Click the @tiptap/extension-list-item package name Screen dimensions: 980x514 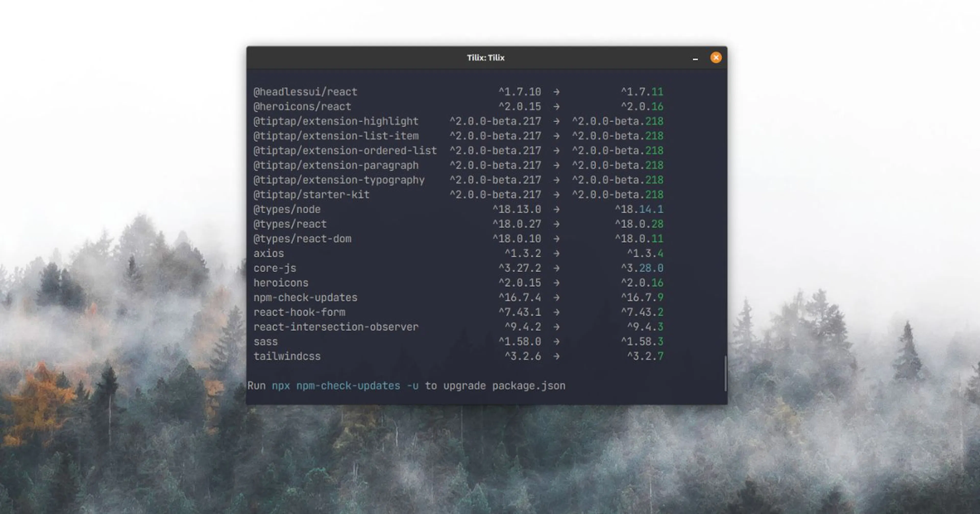click(x=336, y=136)
